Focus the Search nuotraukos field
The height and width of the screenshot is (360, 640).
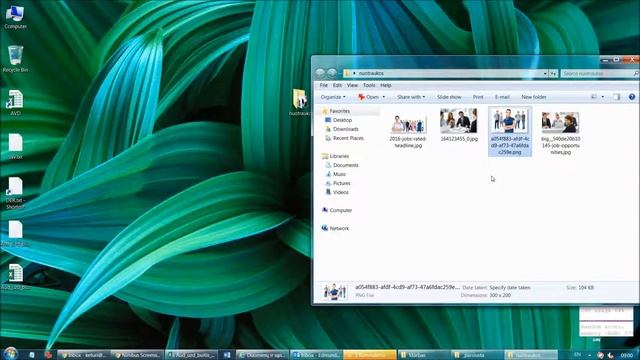[x=596, y=73]
